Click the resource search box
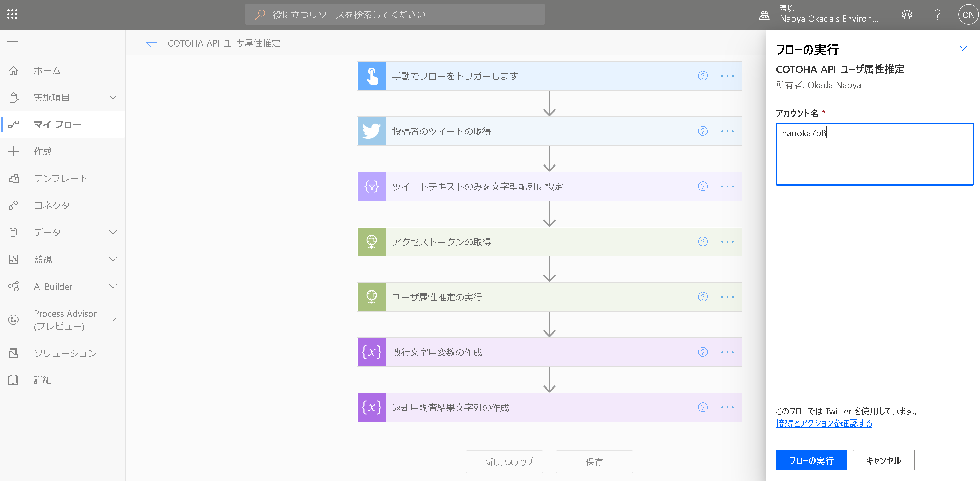This screenshot has width=980, height=481. click(x=395, y=14)
